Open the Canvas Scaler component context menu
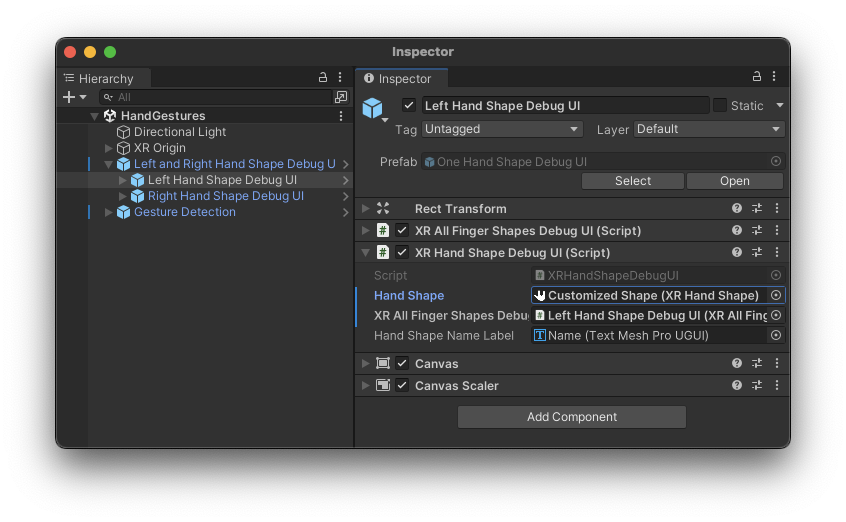The height and width of the screenshot is (522, 846). click(x=777, y=386)
